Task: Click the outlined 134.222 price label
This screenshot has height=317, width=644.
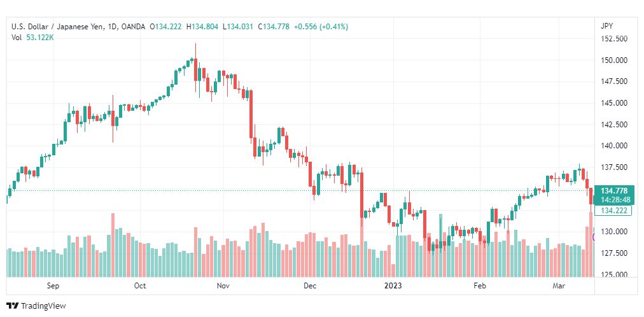Action: [613, 211]
